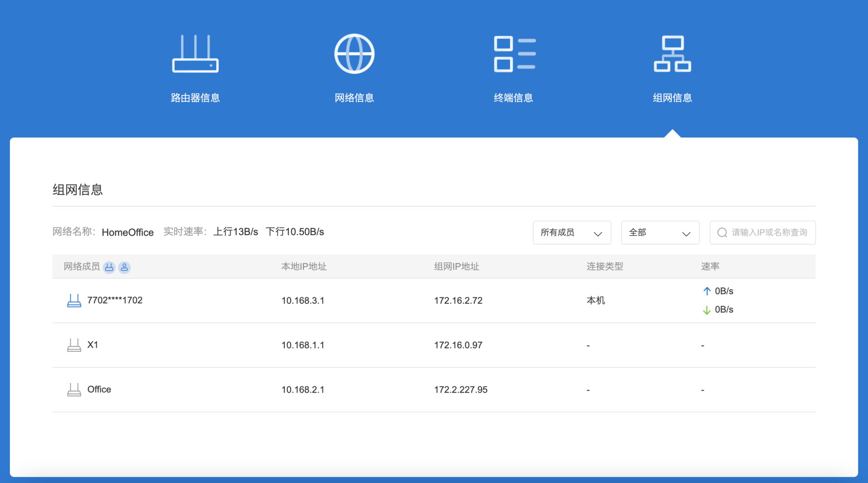Expand the 所有成员 dropdown
This screenshot has width=868, height=483.
(572, 232)
